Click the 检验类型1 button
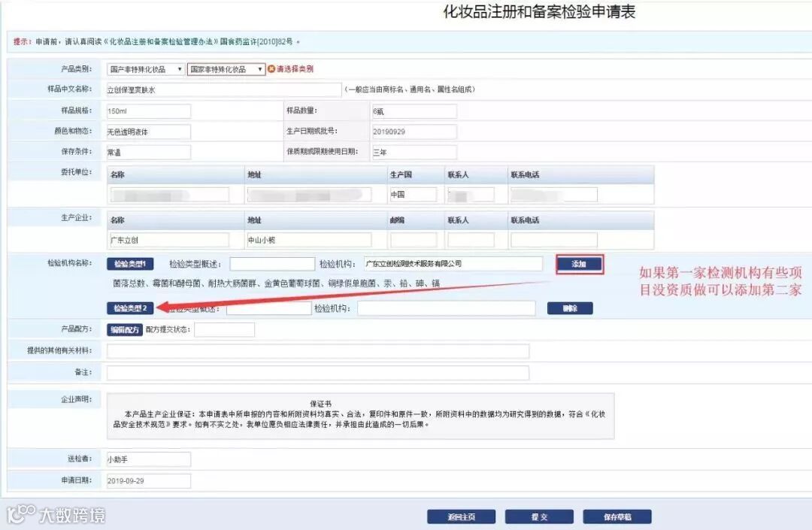The height and width of the screenshot is (530, 812). (x=130, y=264)
